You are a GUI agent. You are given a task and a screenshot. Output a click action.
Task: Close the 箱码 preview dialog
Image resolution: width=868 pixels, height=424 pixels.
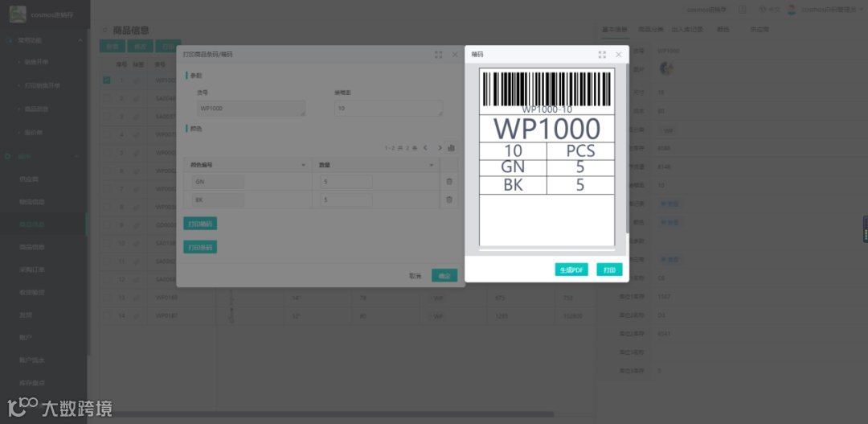coord(618,55)
